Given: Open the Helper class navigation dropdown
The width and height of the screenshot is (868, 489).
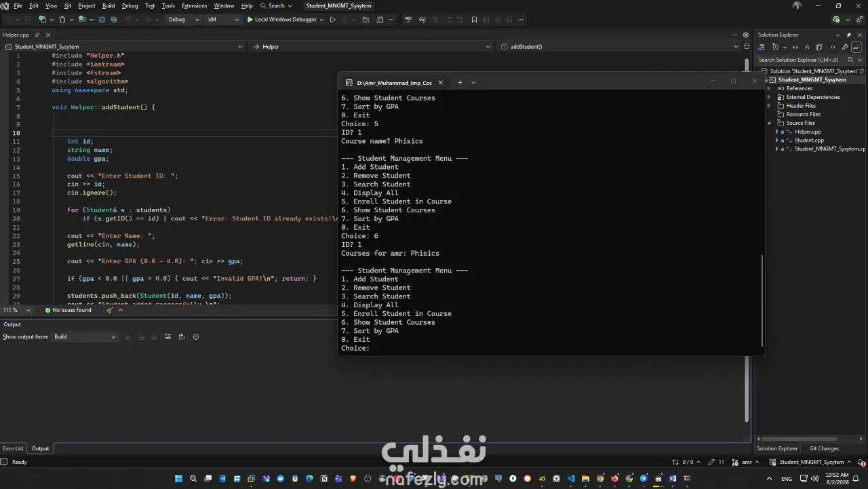Looking at the screenshot, I should [x=371, y=47].
